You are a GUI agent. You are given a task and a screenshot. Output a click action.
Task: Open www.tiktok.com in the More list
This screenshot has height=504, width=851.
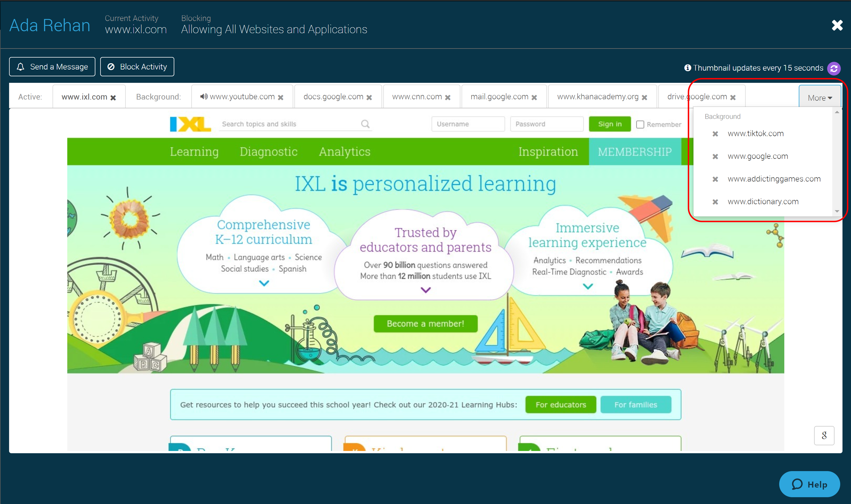coord(755,133)
